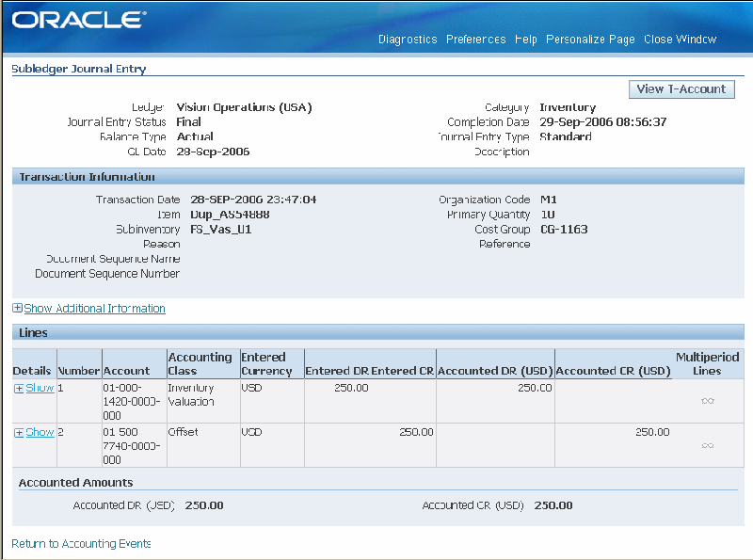Open the Help link

(526, 40)
